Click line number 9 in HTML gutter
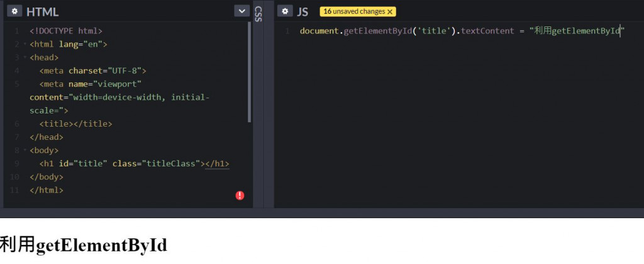Image resolution: width=644 pixels, height=264 pixels. click(16, 164)
